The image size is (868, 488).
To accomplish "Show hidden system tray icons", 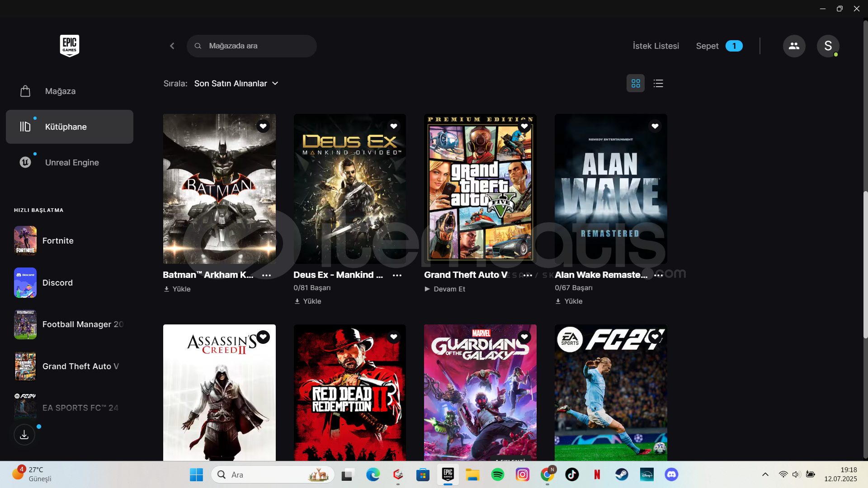I will tap(765, 474).
